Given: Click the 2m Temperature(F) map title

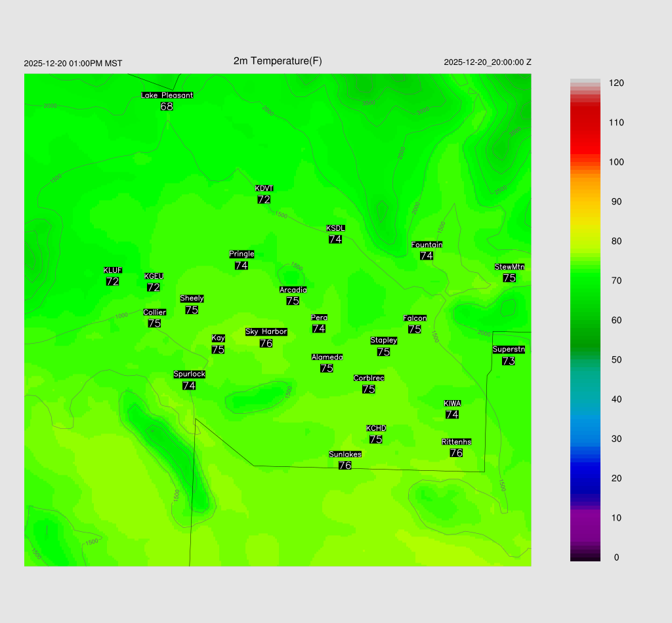Looking at the screenshot, I should [x=278, y=61].
